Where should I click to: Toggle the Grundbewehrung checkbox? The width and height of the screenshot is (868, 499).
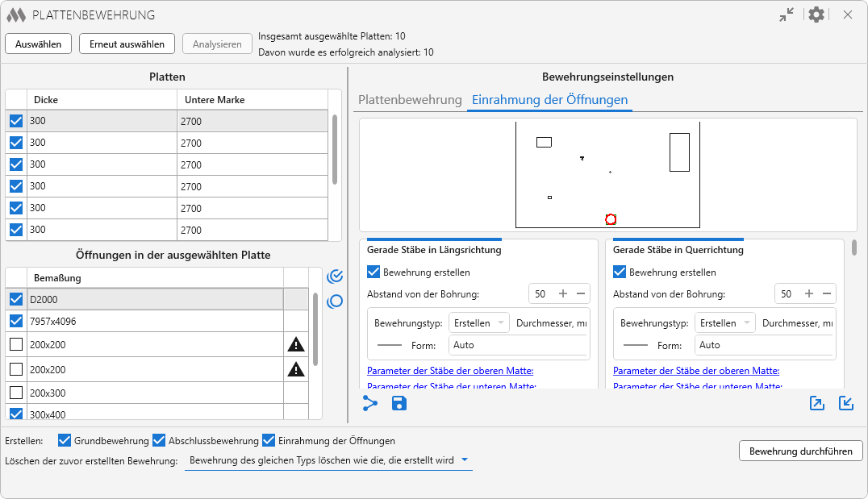[x=65, y=441]
